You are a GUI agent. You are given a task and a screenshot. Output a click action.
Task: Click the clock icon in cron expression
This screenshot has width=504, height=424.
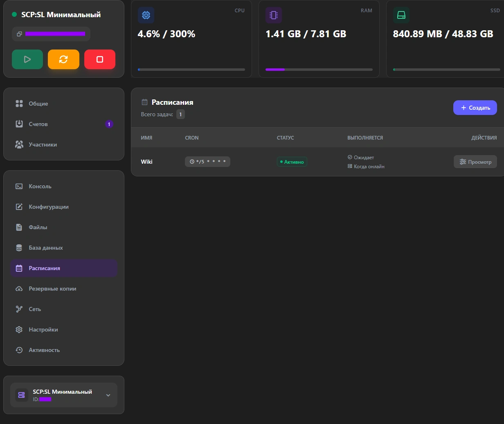[192, 162]
